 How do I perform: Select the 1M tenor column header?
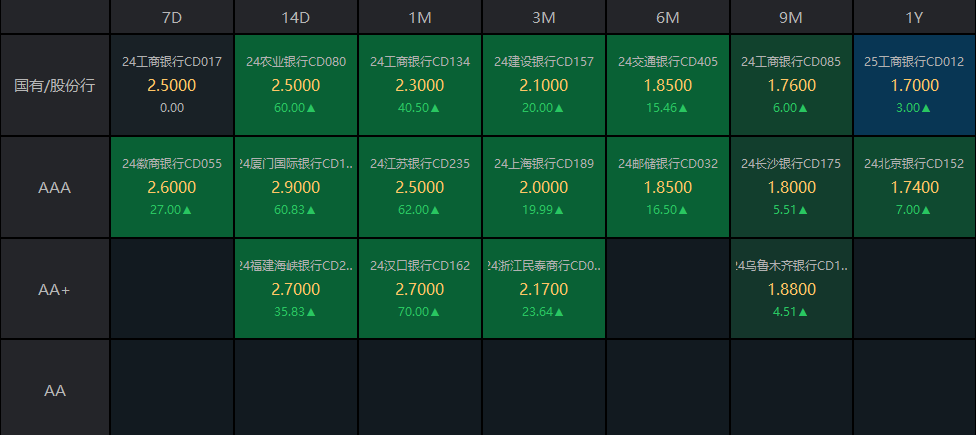pyautogui.click(x=420, y=17)
